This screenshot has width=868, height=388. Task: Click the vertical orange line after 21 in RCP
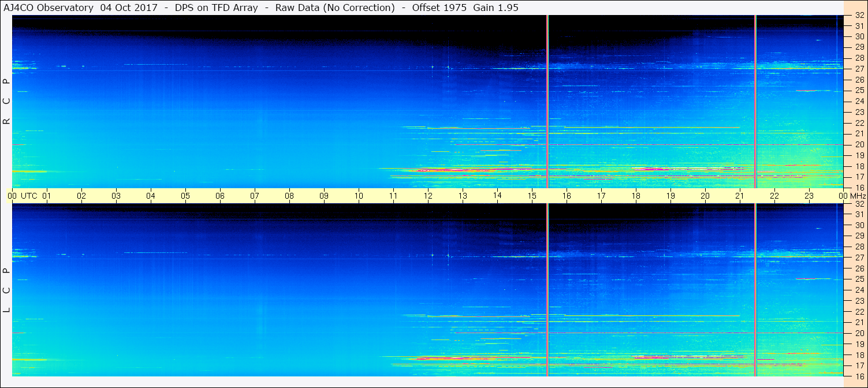pos(755,101)
